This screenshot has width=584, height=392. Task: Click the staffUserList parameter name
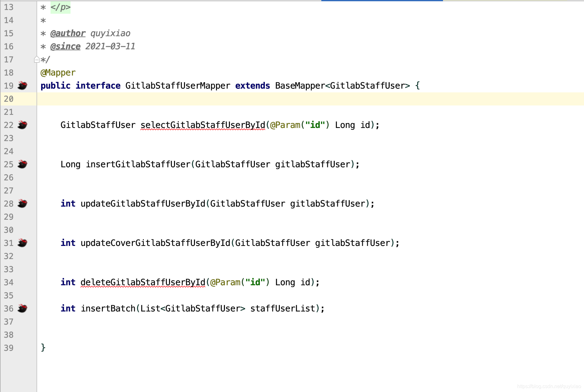pyautogui.click(x=283, y=308)
